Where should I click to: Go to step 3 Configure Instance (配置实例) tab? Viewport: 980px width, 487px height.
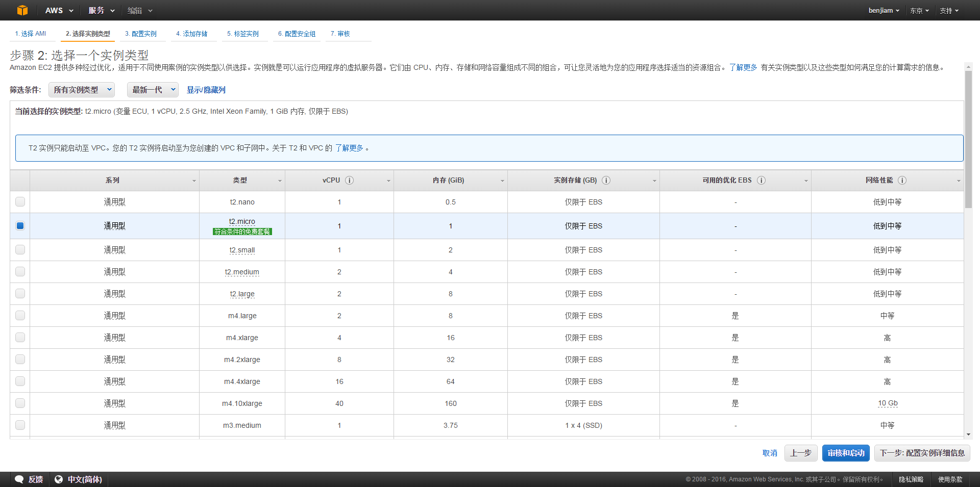click(141, 34)
